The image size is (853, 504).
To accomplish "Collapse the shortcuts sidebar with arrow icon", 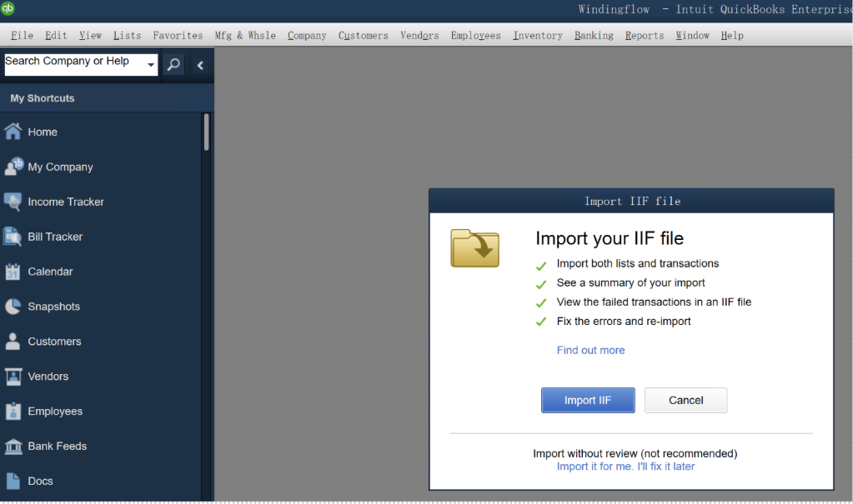I will [200, 65].
